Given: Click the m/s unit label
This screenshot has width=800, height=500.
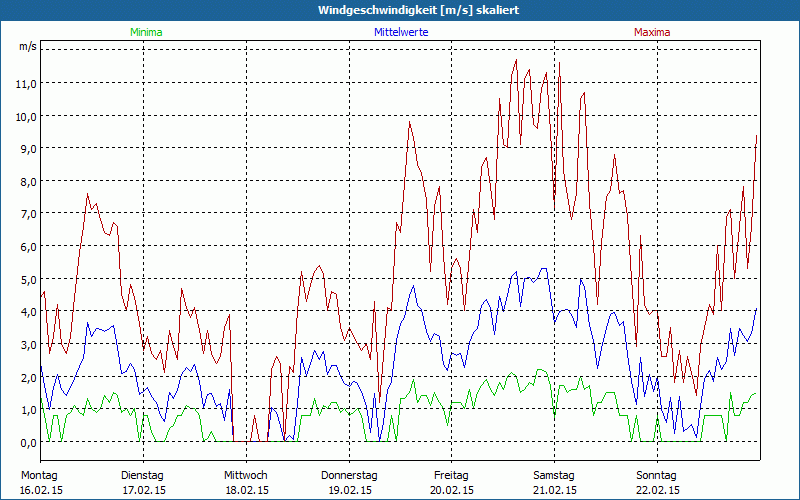Looking at the screenshot, I should pyautogui.click(x=27, y=46).
